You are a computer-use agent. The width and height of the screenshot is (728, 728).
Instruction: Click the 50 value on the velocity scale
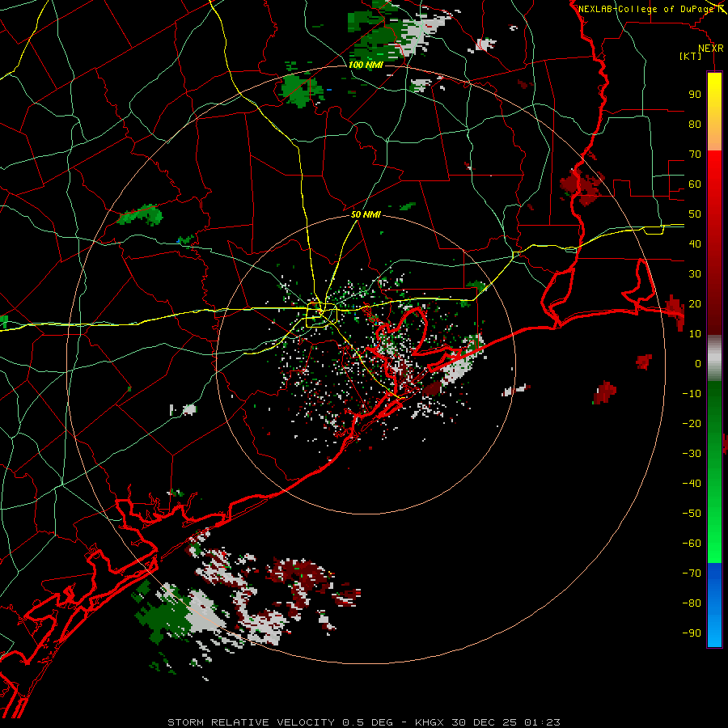(695, 214)
